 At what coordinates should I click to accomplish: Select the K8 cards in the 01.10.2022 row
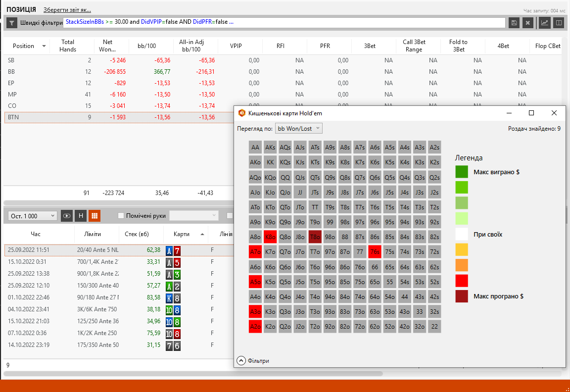coord(173,298)
